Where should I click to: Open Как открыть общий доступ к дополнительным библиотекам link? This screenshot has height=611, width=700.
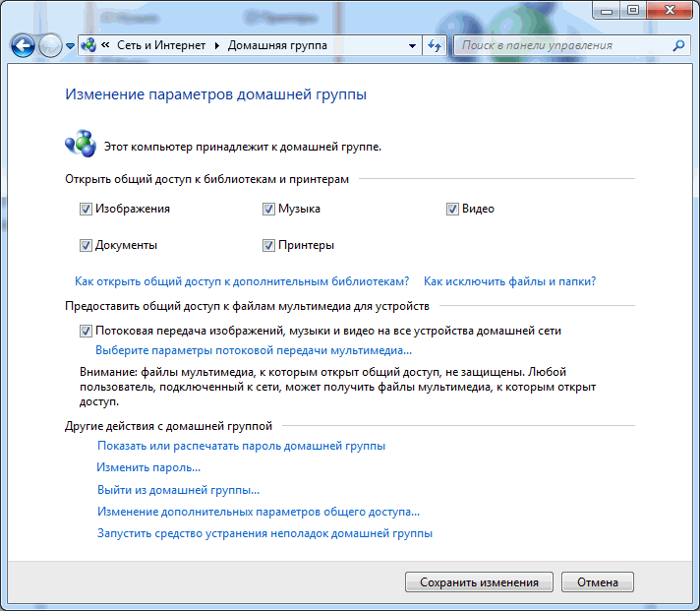point(242,281)
